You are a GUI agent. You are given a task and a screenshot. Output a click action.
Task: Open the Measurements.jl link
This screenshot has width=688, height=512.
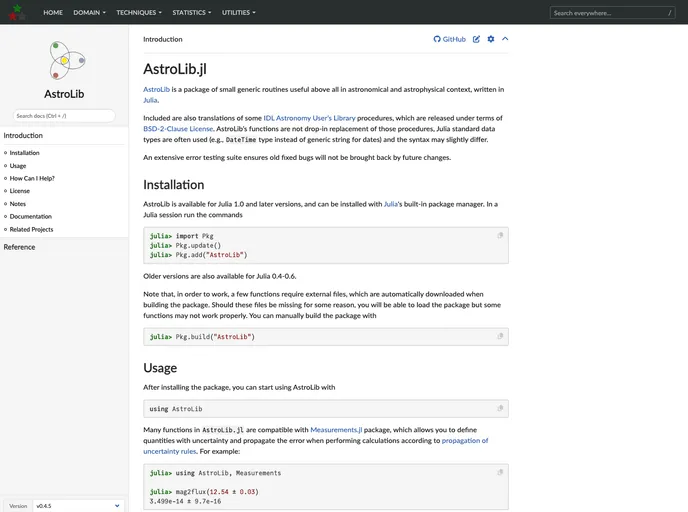(x=336, y=430)
